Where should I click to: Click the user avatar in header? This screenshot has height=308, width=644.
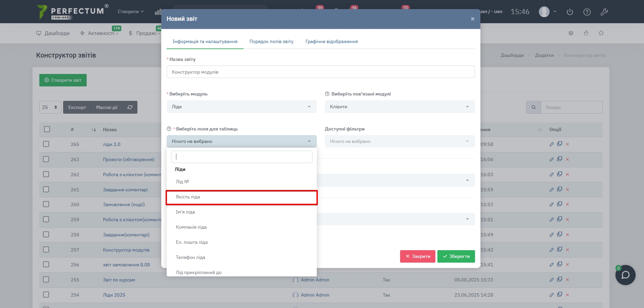click(544, 12)
